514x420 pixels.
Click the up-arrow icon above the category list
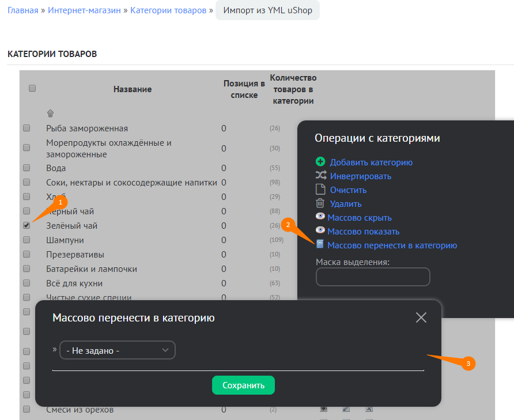pyautogui.click(x=50, y=113)
